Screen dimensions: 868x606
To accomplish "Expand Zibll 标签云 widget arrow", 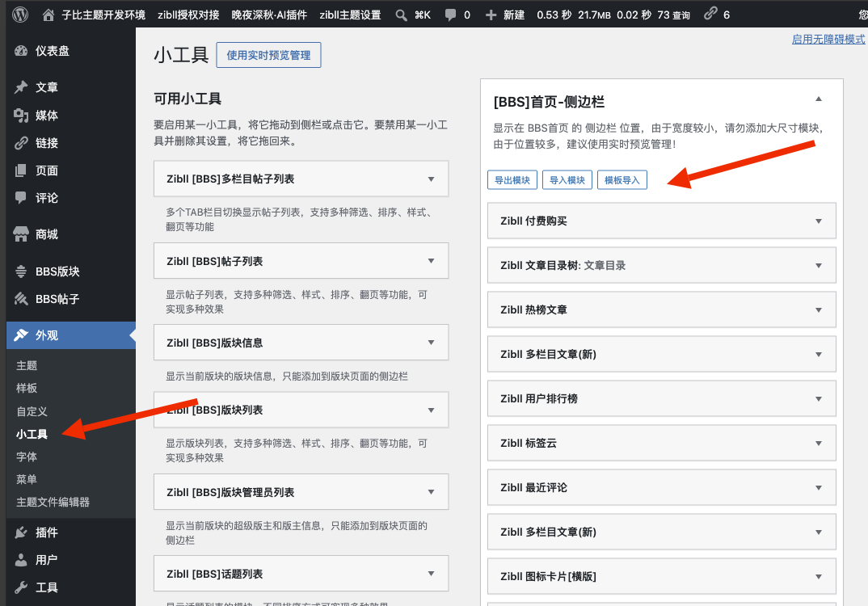I will pyautogui.click(x=819, y=444).
